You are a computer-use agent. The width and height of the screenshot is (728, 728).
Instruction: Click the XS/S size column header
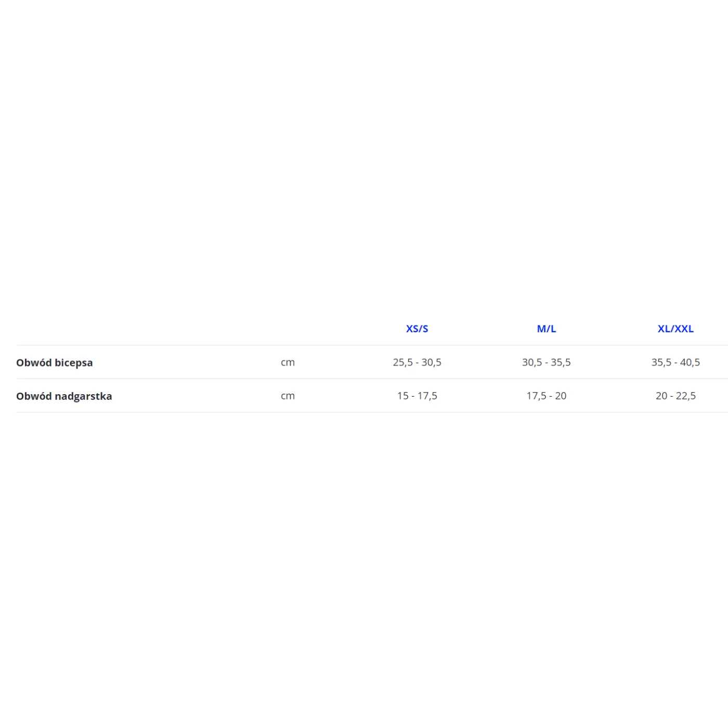pos(417,329)
